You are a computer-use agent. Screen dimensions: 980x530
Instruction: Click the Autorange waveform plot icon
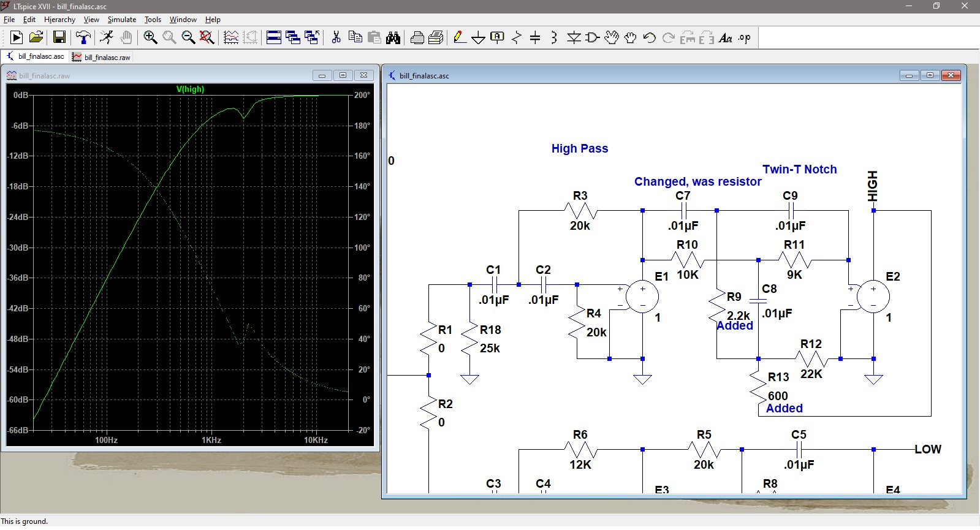[x=231, y=38]
